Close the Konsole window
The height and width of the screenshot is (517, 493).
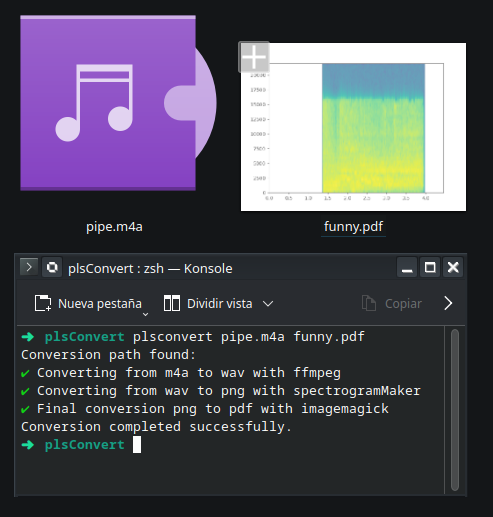(x=453, y=267)
